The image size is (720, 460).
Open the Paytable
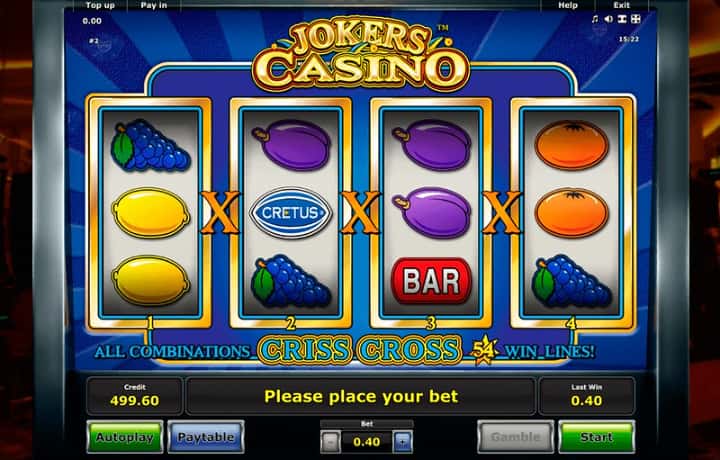click(205, 437)
